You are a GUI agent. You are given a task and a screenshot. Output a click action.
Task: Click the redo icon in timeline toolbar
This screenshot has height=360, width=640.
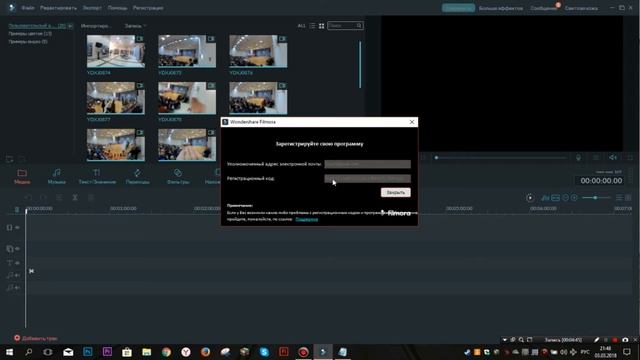(43, 198)
